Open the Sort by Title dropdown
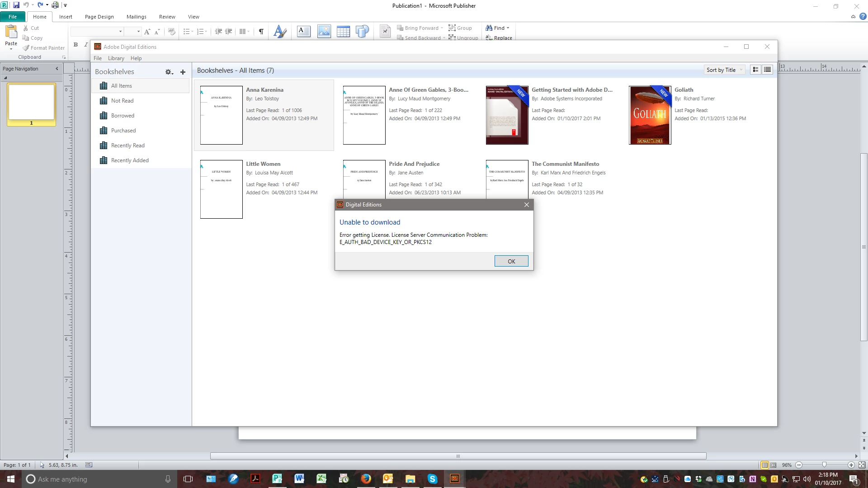868x488 pixels. pyautogui.click(x=724, y=70)
